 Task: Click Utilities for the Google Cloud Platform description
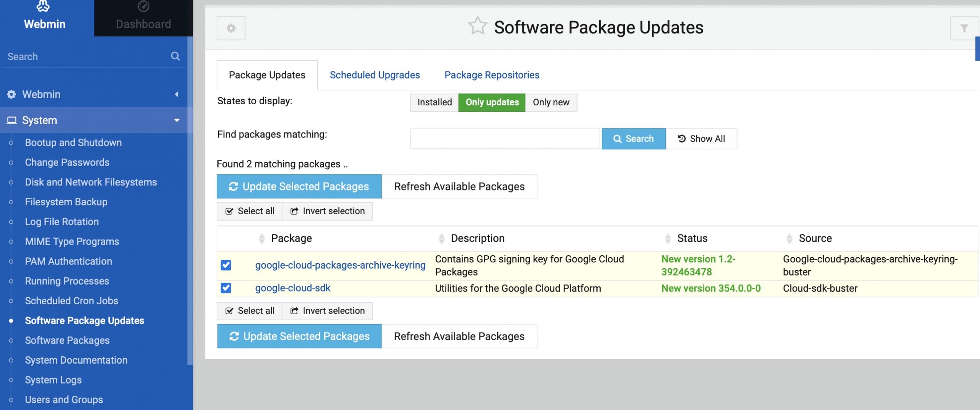click(x=518, y=288)
